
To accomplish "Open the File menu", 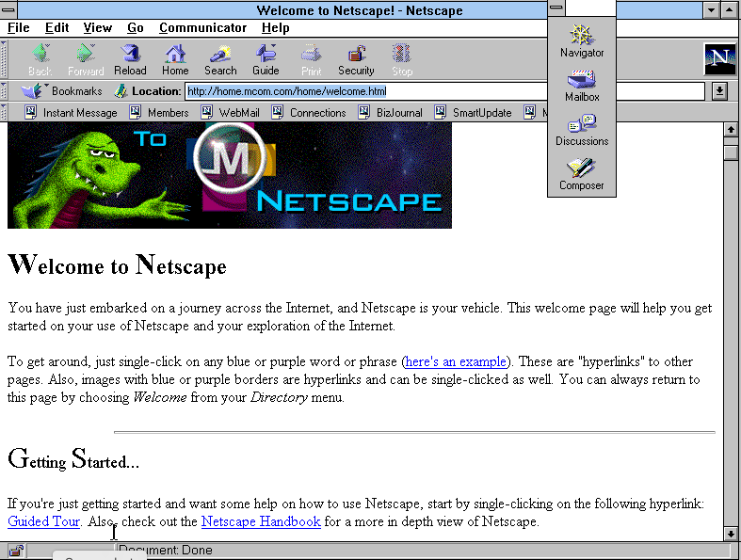I will [x=19, y=28].
